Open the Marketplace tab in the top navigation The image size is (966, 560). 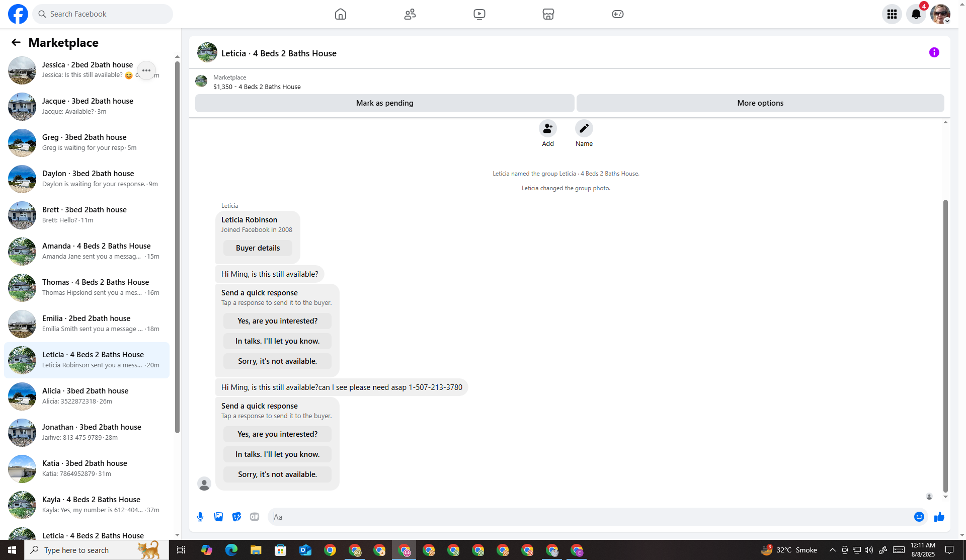(x=548, y=14)
